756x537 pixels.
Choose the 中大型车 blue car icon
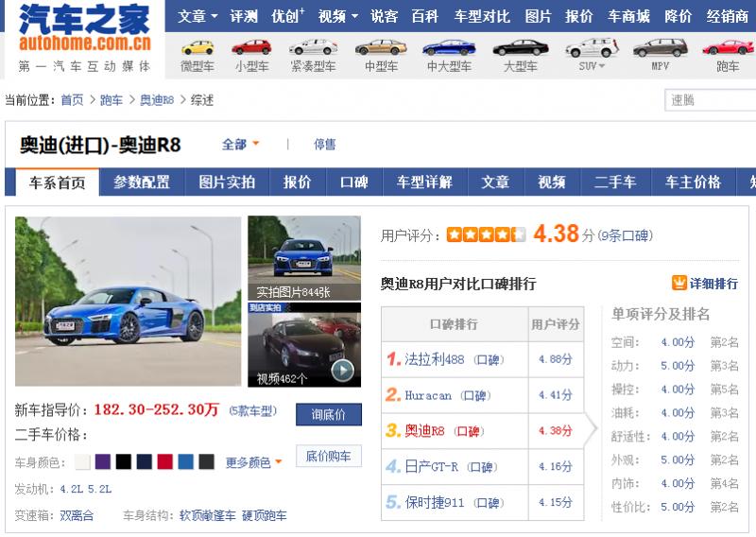click(x=449, y=48)
